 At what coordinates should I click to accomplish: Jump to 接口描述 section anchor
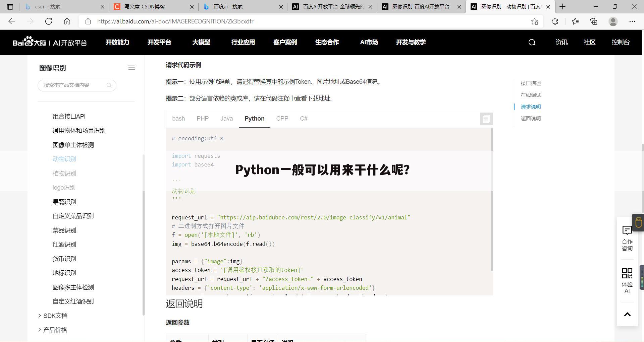coord(531,83)
